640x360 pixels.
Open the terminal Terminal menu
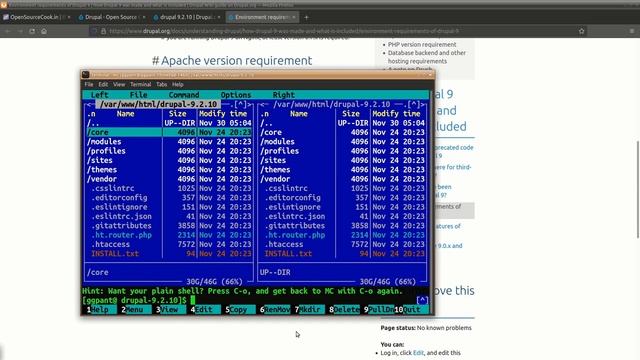(x=140, y=84)
